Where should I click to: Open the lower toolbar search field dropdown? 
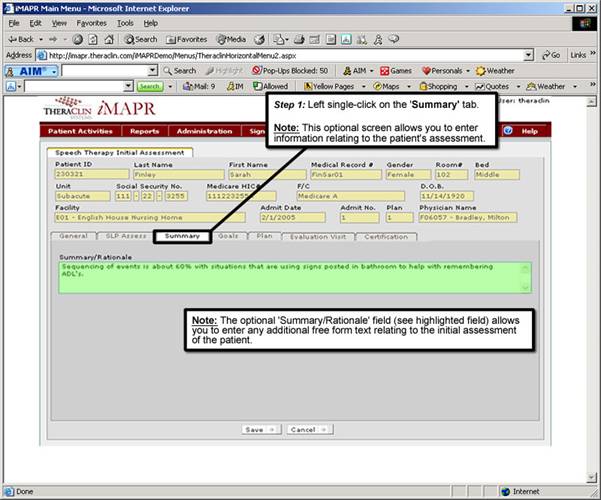[x=128, y=86]
